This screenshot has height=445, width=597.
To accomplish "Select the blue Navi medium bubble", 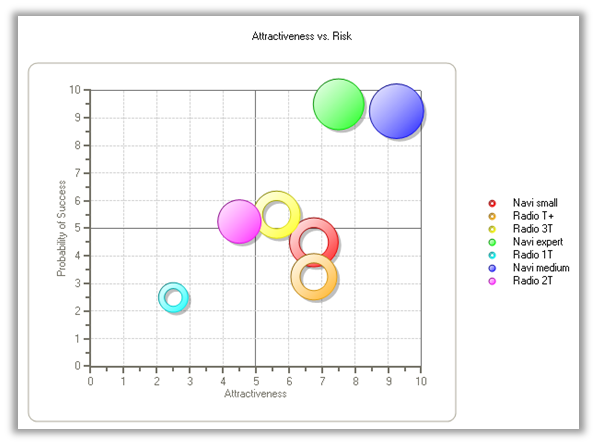I will [396, 111].
